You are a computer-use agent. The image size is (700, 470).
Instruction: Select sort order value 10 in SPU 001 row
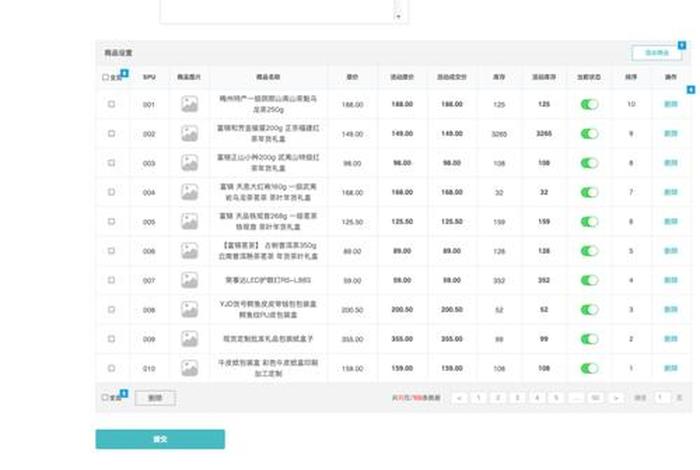click(631, 104)
